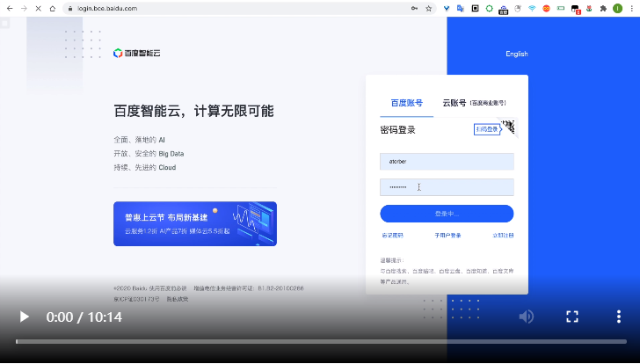640x364 pixels.
Task: Enter fullscreen video mode
Action: 572,317
